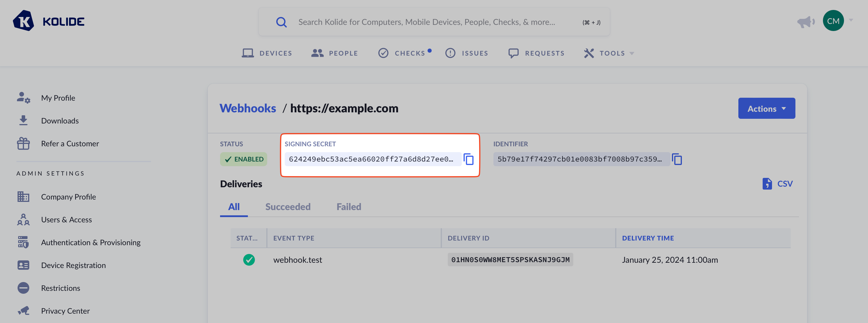Click into the Kolide search field
This screenshot has height=323, width=868.
pos(426,22)
